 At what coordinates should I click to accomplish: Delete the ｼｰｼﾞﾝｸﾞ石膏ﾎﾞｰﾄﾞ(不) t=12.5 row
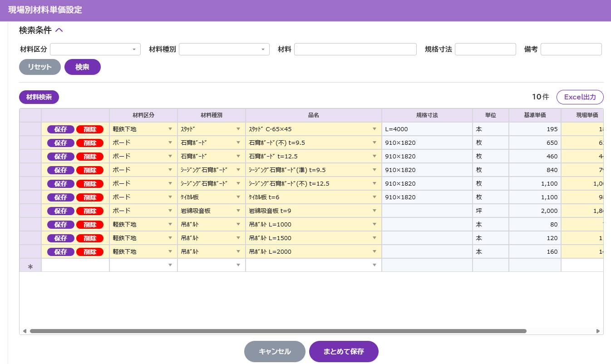tap(90, 184)
